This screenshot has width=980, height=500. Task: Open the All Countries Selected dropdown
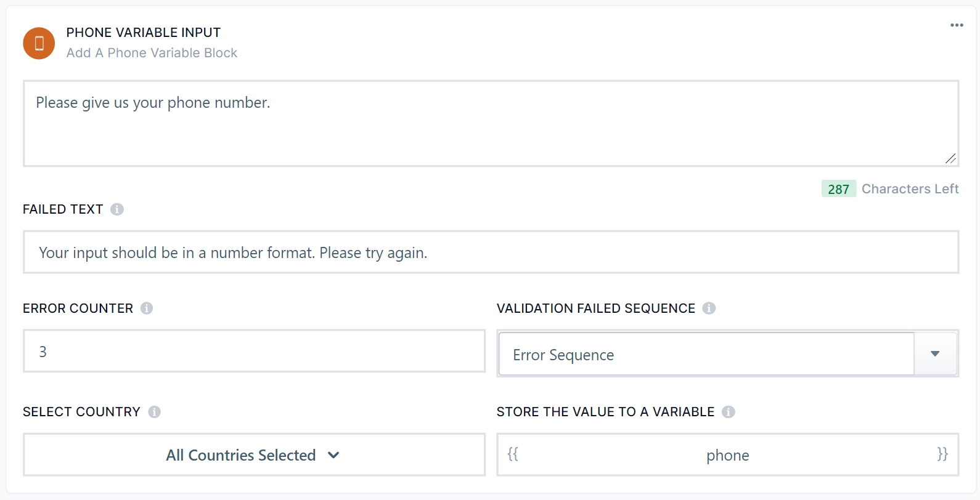click(x=254, y=455)
